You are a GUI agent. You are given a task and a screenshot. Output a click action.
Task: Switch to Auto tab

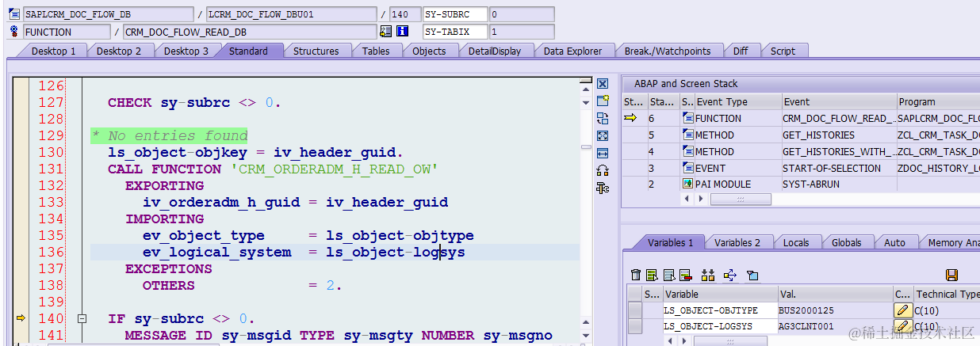pyautogui.click(x=894, y=242)
